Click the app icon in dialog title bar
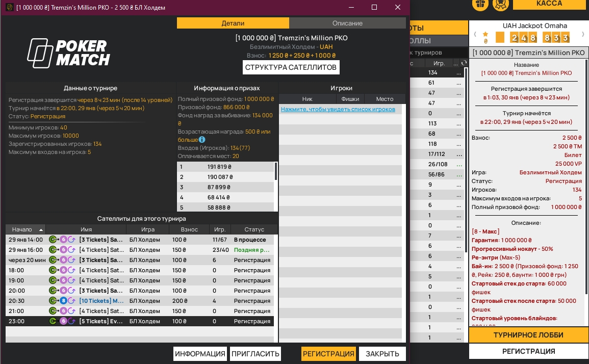Screen dimensions: 589x364 (9, 7)
